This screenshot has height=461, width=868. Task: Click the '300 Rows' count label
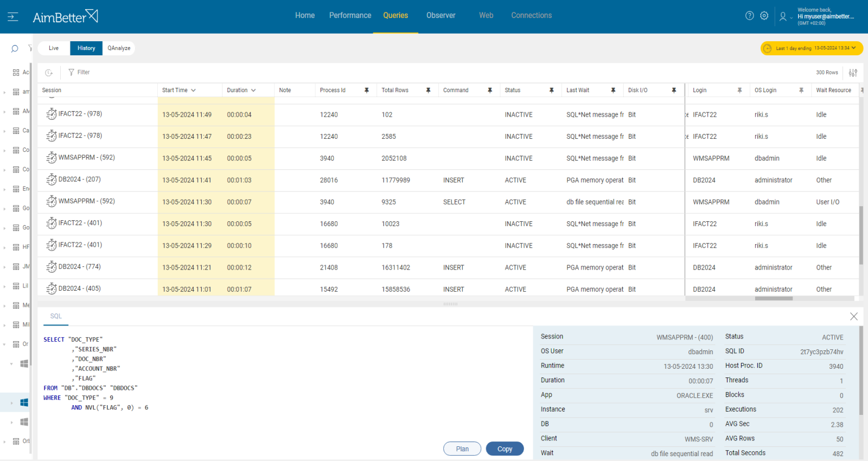point(827,73)
